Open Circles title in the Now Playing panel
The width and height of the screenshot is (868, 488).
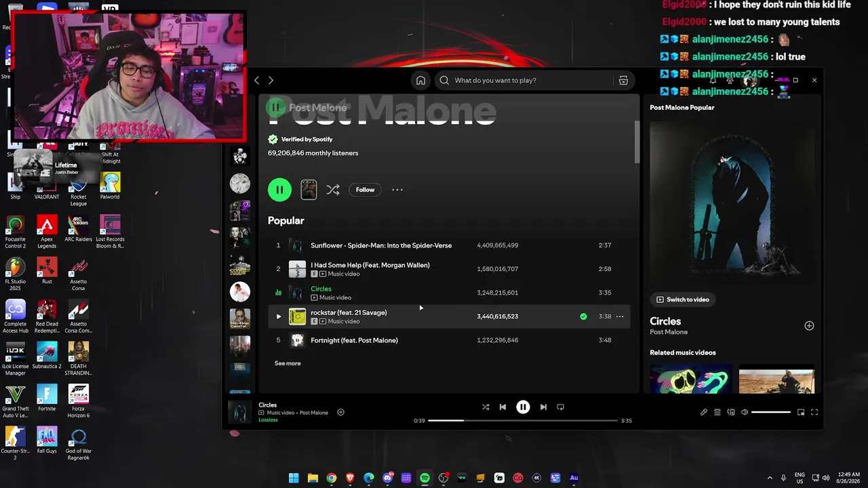665,321
